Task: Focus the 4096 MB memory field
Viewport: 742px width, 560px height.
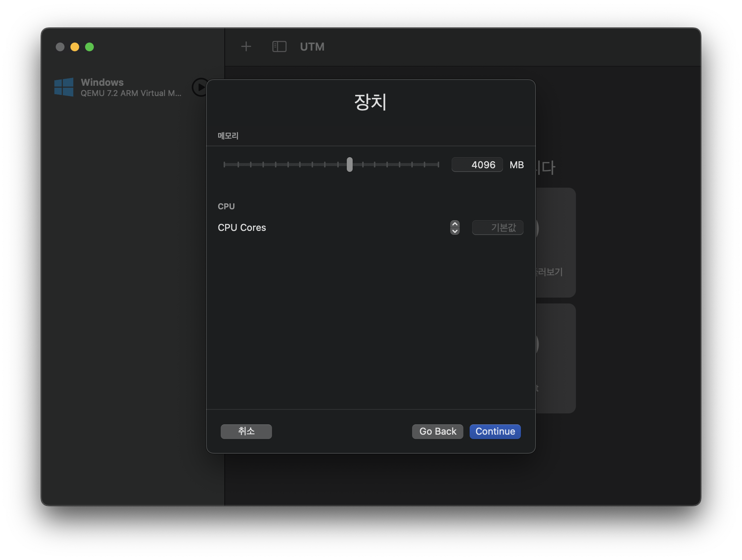Action: pyautogui.click(x=477, y=165)
